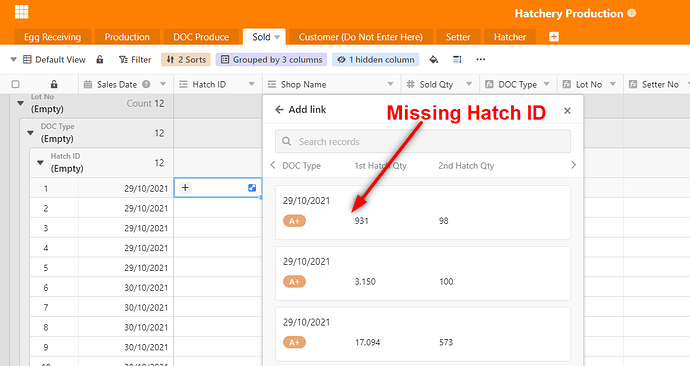Switch to Hatcher tab

coord(510,37)
